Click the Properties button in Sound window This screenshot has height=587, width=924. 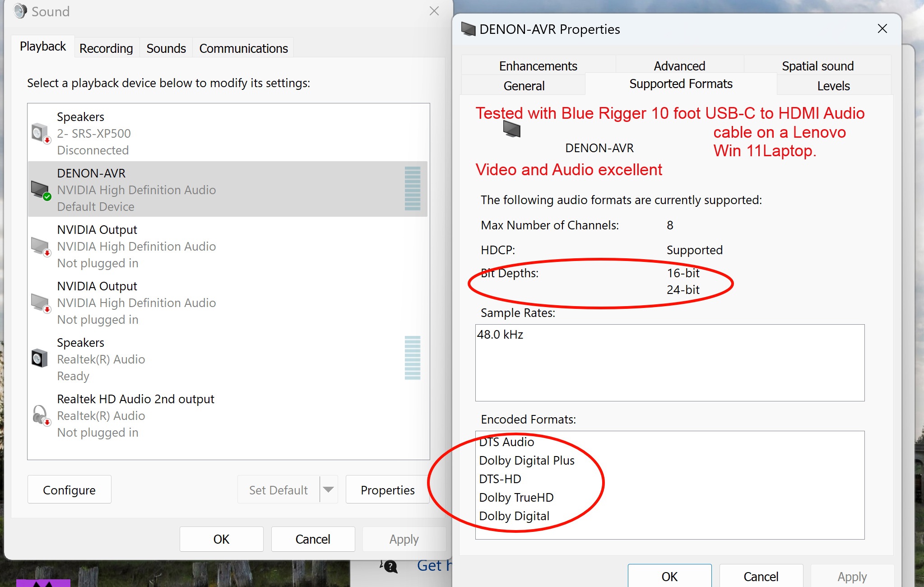(388, 490)
